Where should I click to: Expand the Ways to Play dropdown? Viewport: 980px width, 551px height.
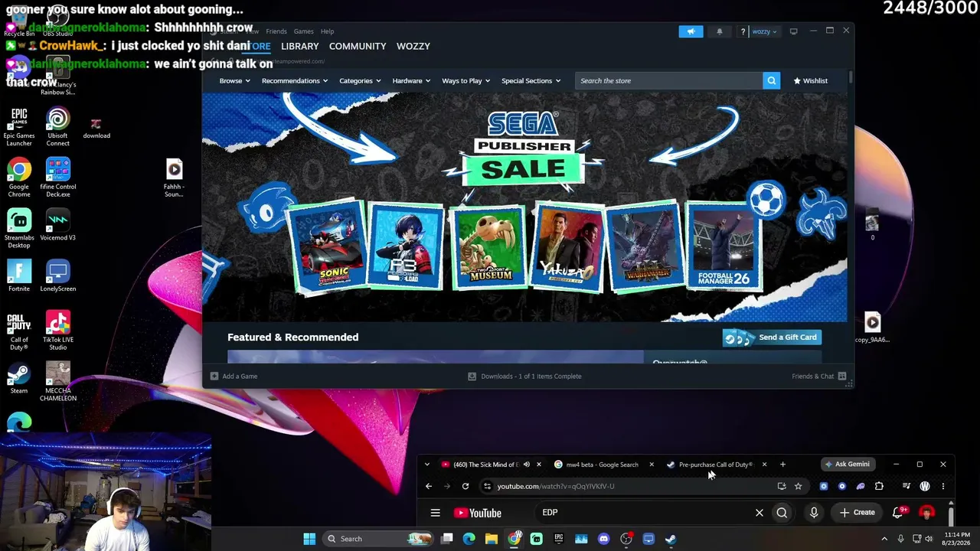pos(466,80)
